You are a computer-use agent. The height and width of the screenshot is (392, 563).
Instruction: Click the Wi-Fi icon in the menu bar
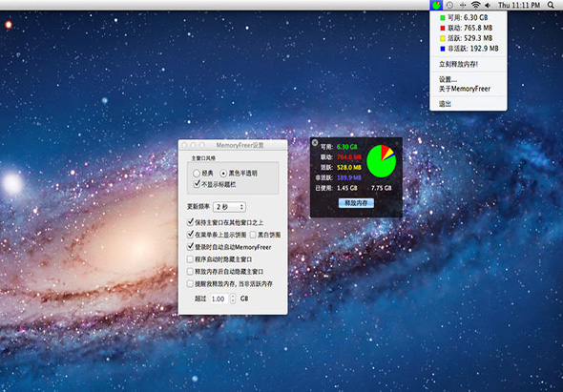[x=476, y=5]
